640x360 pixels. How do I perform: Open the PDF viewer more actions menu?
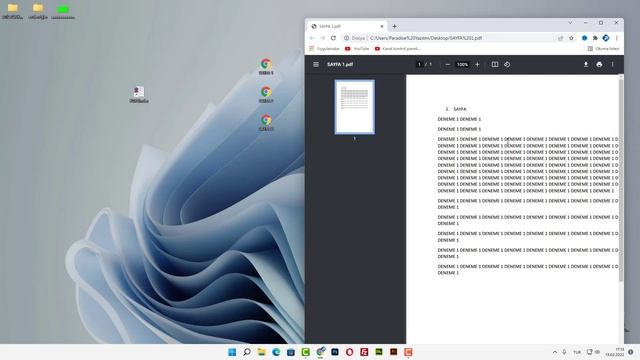coord(613,64)
